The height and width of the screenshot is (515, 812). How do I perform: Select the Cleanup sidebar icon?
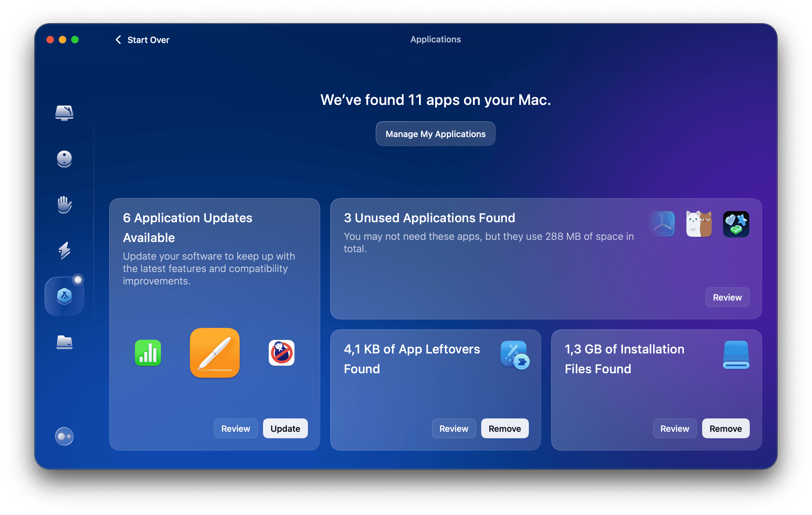point(64,159)
